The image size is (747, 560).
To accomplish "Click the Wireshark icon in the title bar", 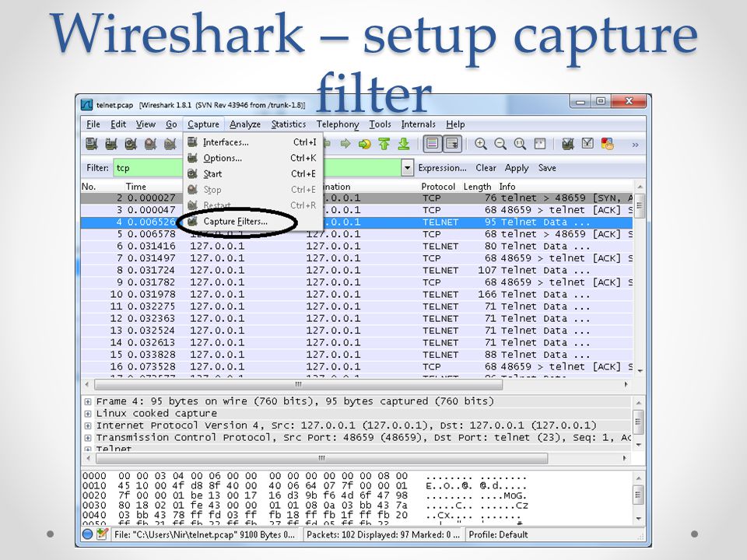I will (x=86, y=104).
